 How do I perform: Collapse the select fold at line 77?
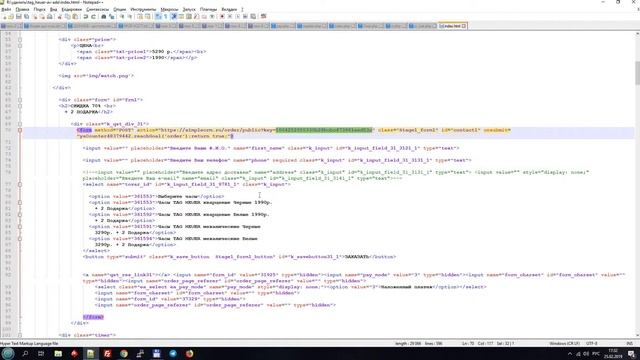20,184
